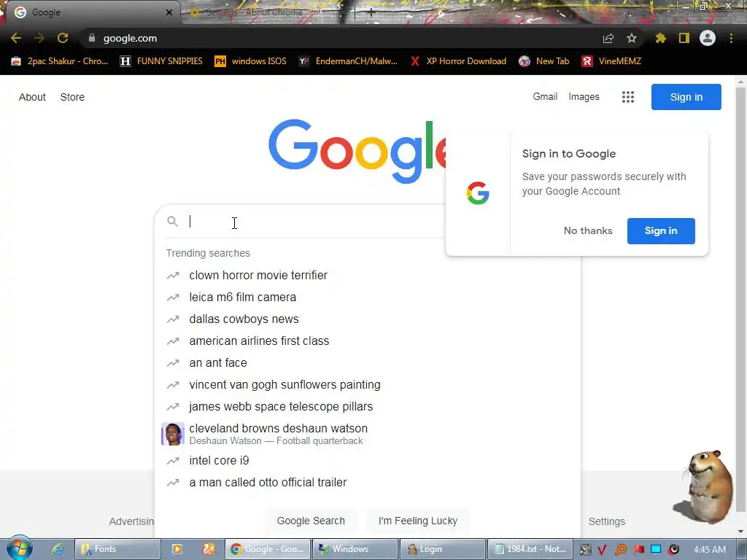Viewport: 747px width, 560px height.
Task: Open the media player taskbar icon
Action: tap(177, 549)
